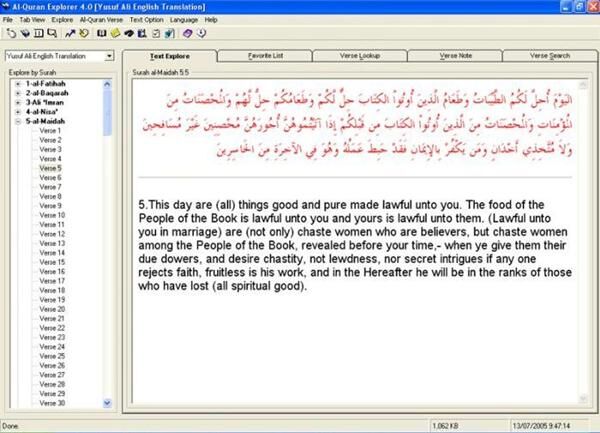The image size is (600, 433).
Task: Select the 1-al-Fatihah surah label
Action: click(x=46, y=84)
